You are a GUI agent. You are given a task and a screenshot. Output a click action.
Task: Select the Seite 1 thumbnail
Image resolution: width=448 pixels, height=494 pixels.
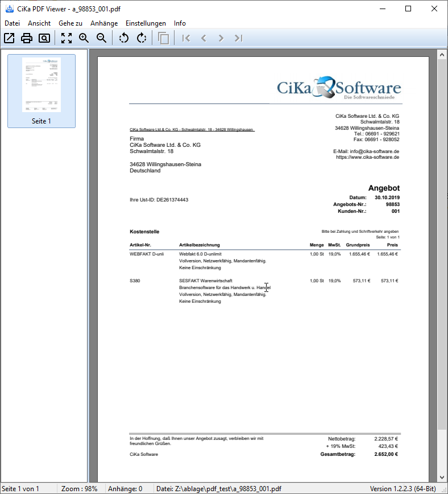pyautogui.click(x=42, y=90)
